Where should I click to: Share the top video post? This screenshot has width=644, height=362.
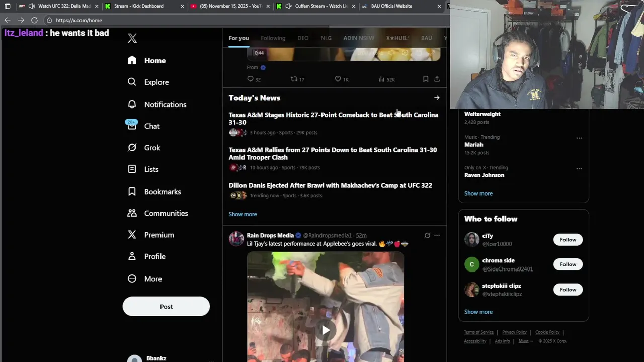(437, 79)
